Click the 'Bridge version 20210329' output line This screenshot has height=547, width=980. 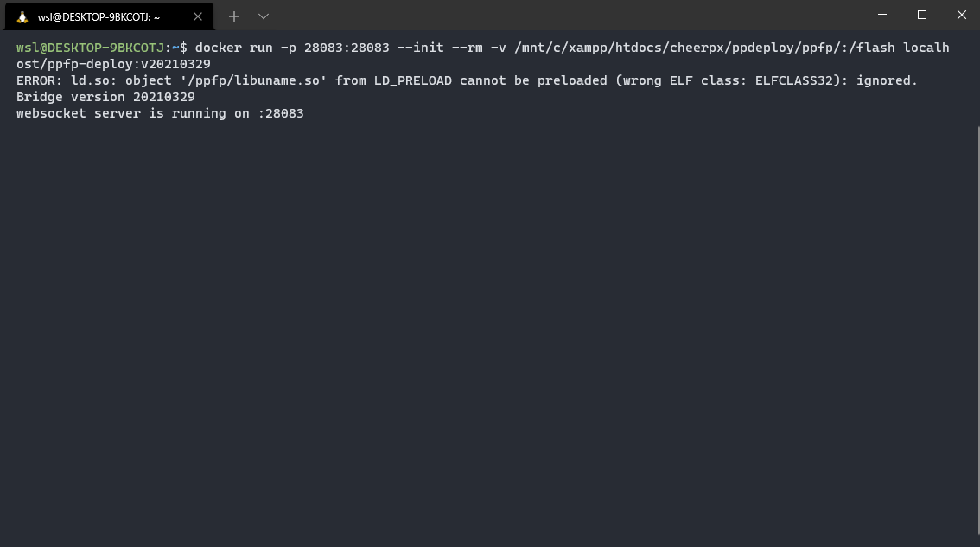pyautogui.click(x=105, y=97)
